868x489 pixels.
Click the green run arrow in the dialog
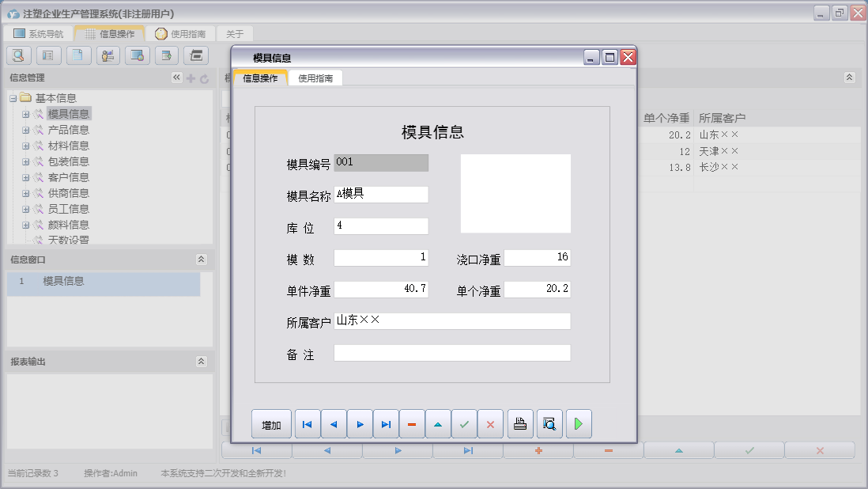coord(578,423)
